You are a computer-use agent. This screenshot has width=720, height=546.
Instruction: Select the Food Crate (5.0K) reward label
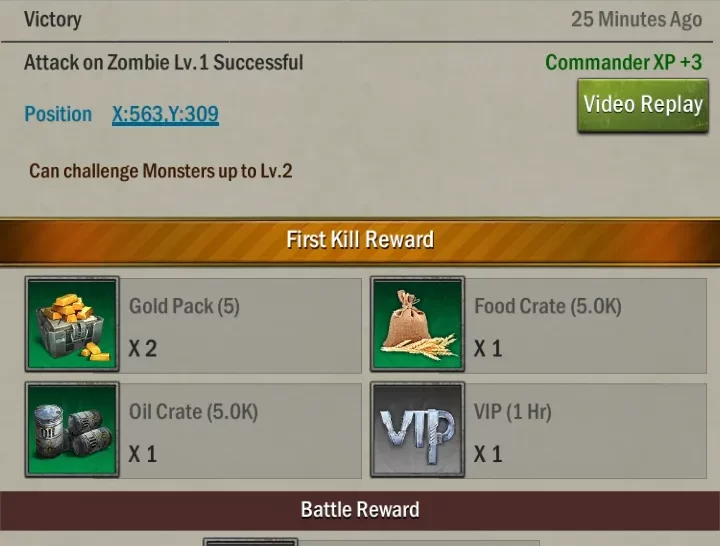[x=547, y=306]
